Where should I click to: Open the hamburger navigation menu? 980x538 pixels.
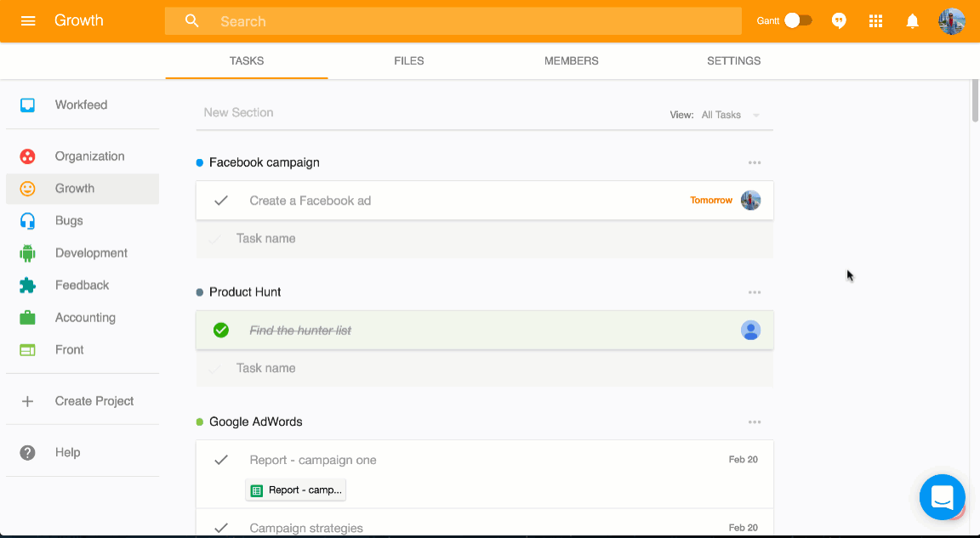[28, 21]
